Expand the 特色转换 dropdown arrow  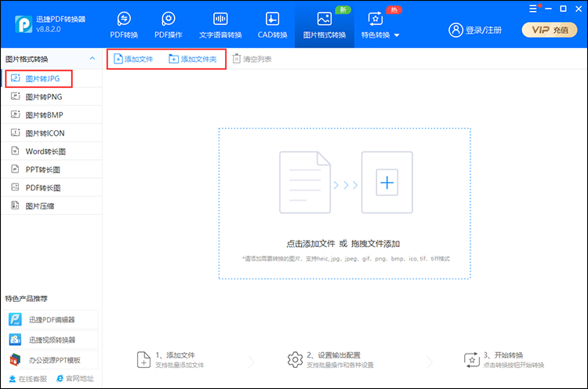(397, 35)
